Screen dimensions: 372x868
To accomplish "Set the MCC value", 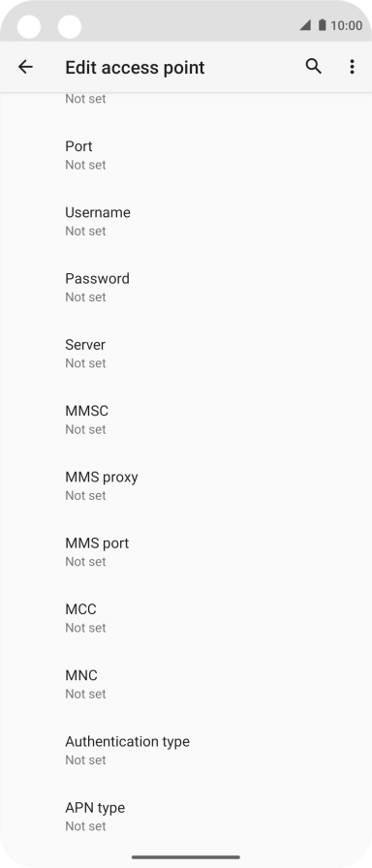I will point(186,618).
